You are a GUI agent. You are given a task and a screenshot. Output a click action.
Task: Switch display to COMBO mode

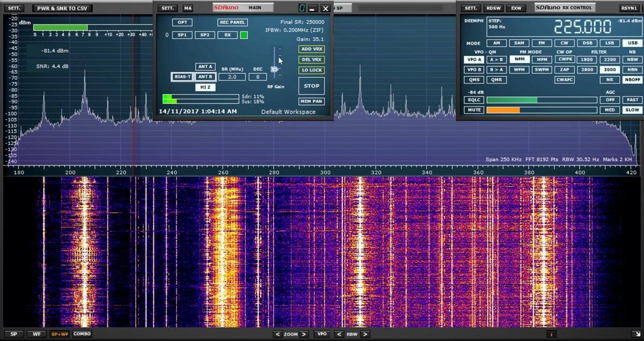[x=82, y=333]
